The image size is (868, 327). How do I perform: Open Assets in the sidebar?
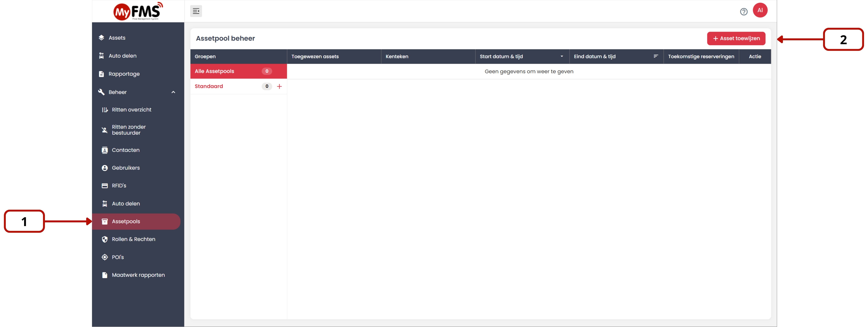click(x=117, y=38)
